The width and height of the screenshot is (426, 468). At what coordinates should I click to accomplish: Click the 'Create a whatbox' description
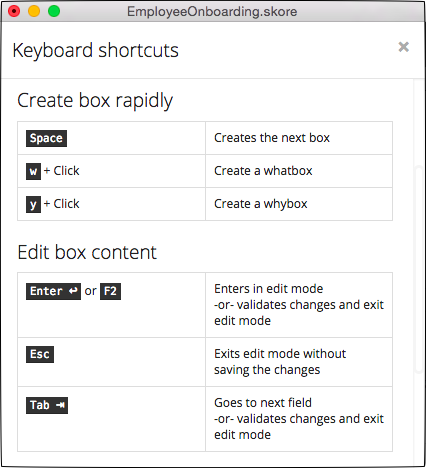[263, 171]
